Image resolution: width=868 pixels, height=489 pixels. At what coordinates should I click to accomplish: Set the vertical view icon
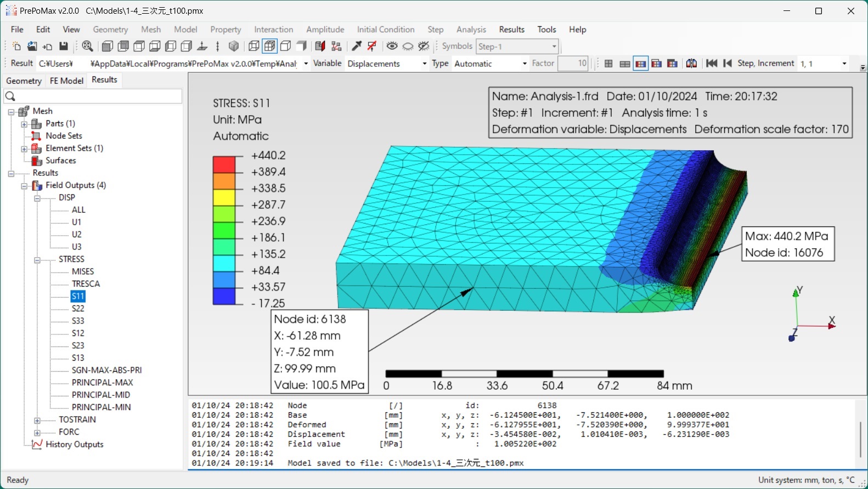218,47
